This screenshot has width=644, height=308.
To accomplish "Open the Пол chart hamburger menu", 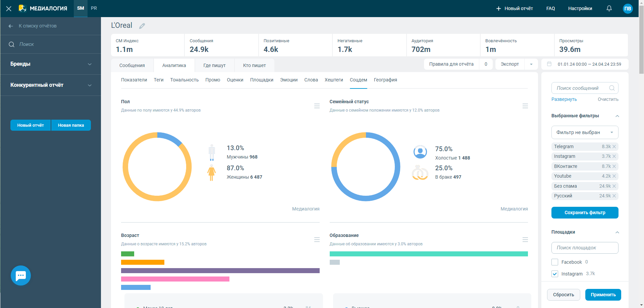I will [317, 106].
